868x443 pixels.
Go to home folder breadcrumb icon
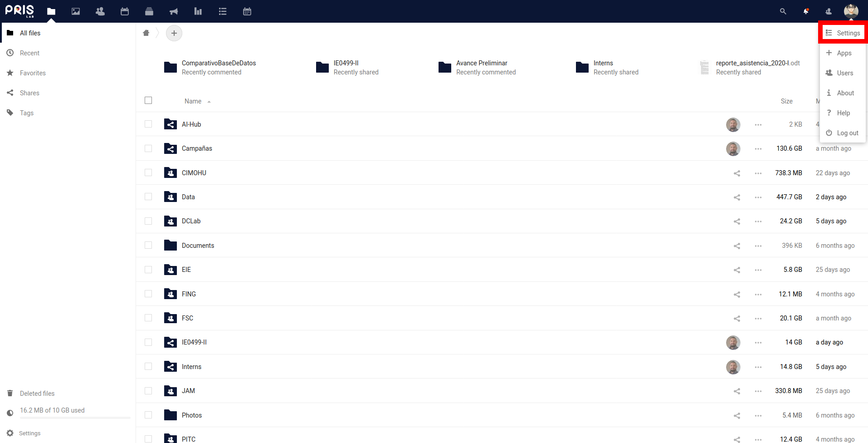(146, 33)
